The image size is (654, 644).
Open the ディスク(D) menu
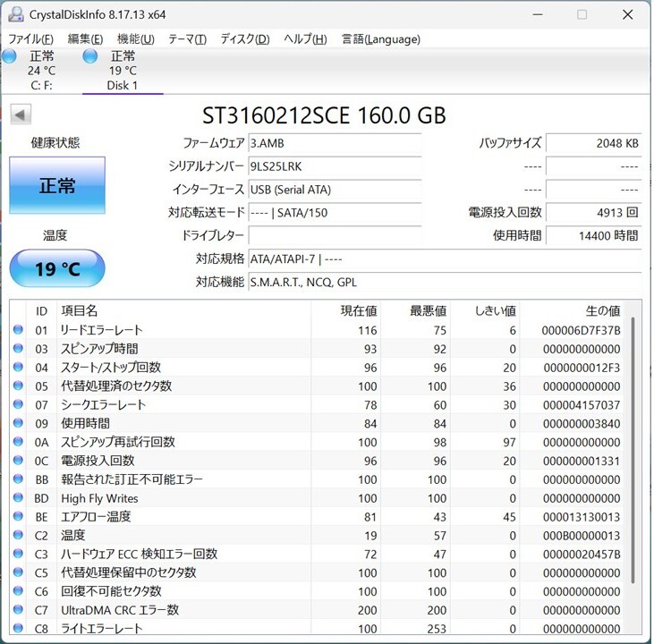(x=245, y=39)
